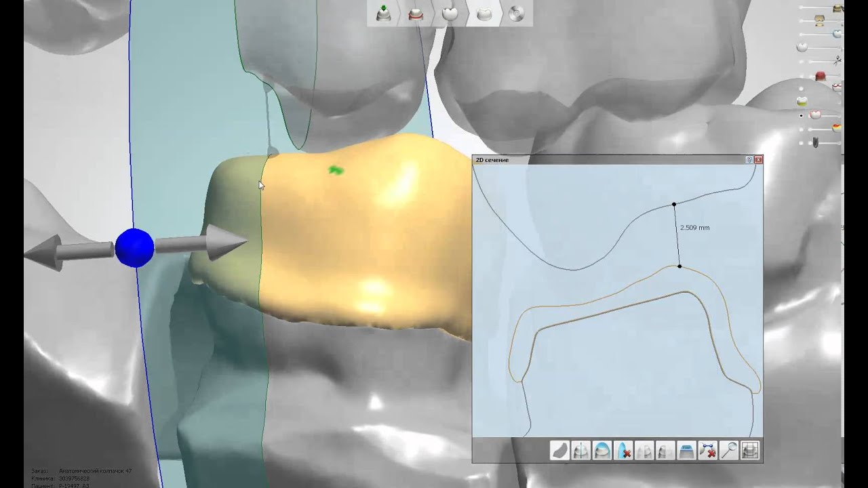Select the partial tooth section tool

click(665, 450)
